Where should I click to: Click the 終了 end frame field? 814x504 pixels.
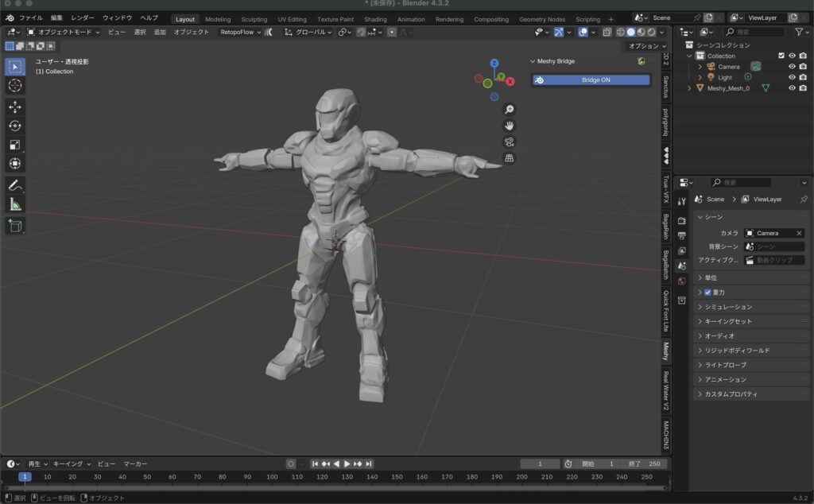tap(644, 463)
